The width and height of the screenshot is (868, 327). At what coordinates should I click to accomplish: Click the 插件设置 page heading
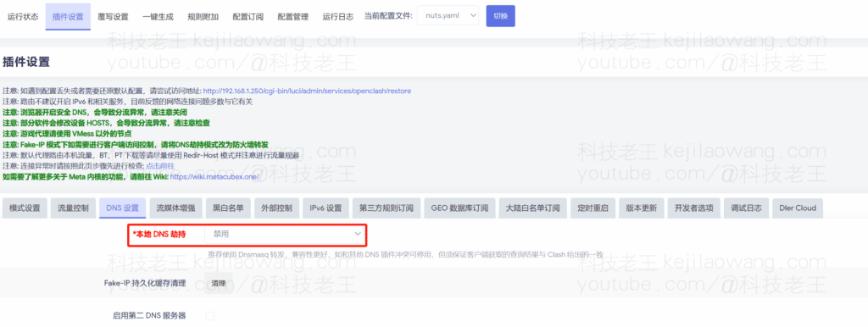[x=26, y=62]
